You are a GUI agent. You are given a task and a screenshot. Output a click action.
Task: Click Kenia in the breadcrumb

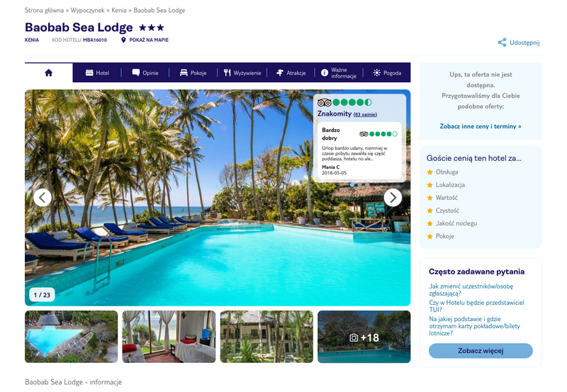pyautogui.click(x=119, y=10)
